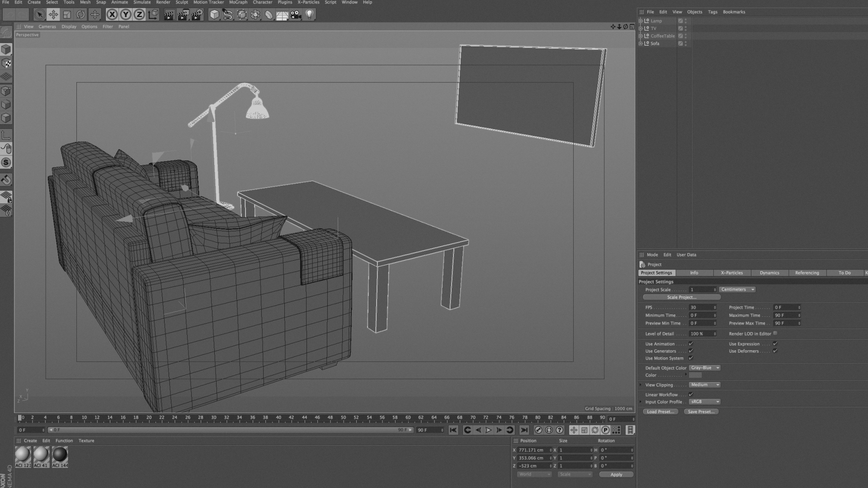This screenshot has width=868, height=488.
Task: Add a Camera object
Action: click(x=296, y=14)
